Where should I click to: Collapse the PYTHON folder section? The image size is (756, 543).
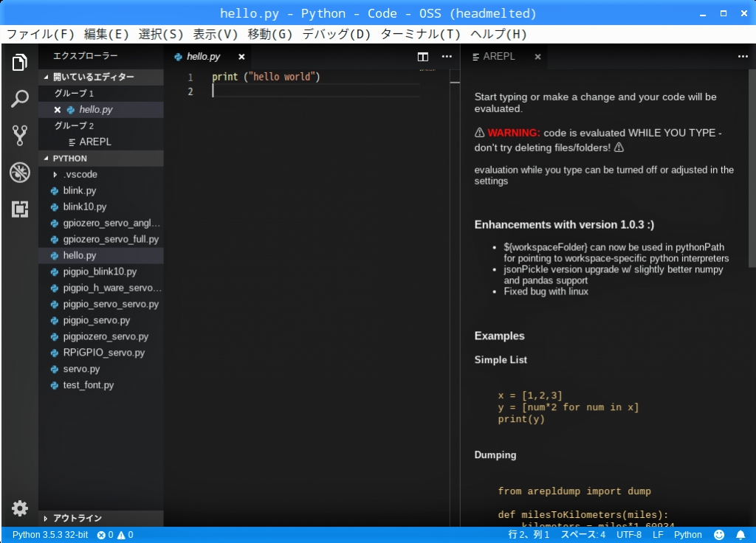click(x=47, y=159)
